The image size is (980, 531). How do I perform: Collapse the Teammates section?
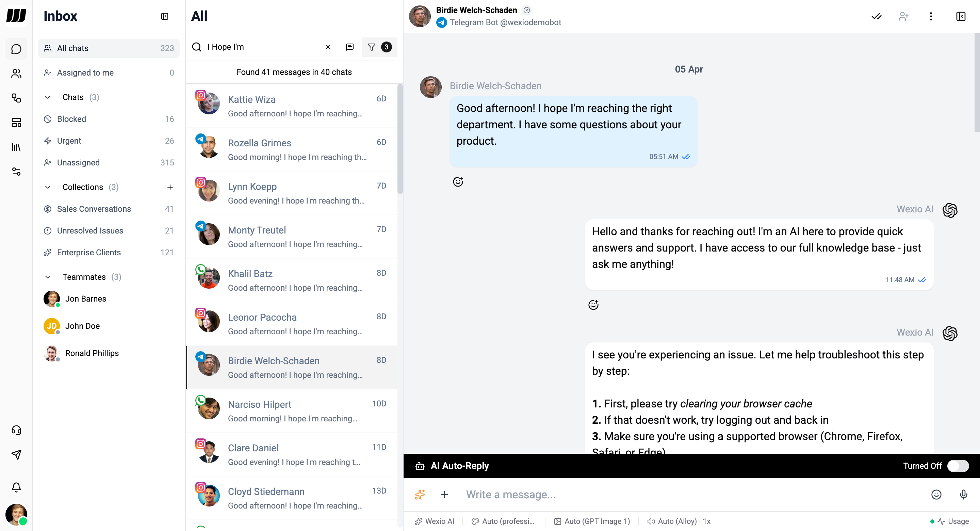pyautogui.click(x=48, y=277)
